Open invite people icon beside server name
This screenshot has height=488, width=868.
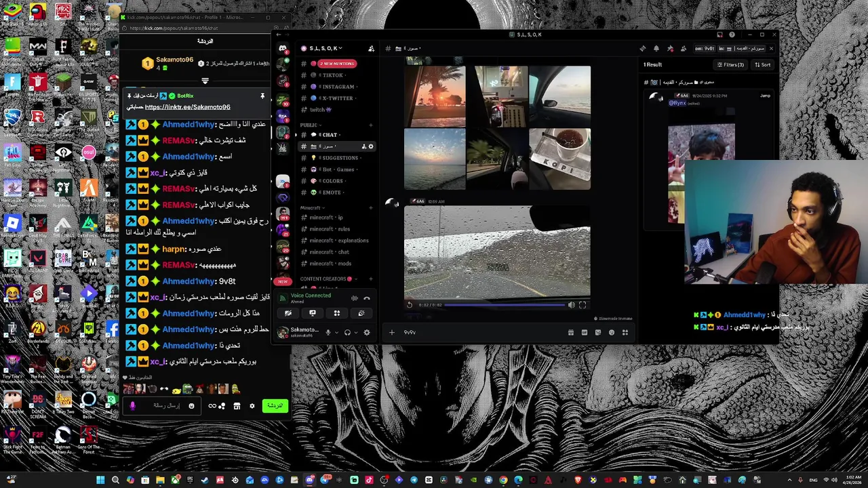click(x=371, y=48)
